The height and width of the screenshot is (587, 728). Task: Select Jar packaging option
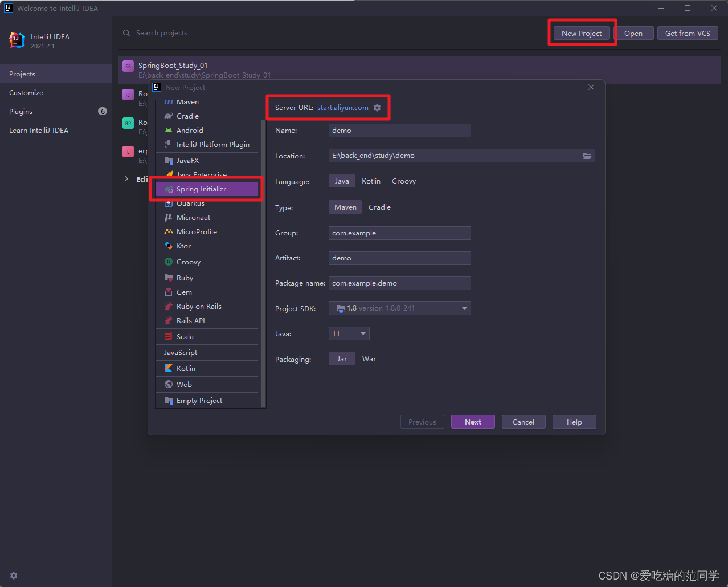342,359
